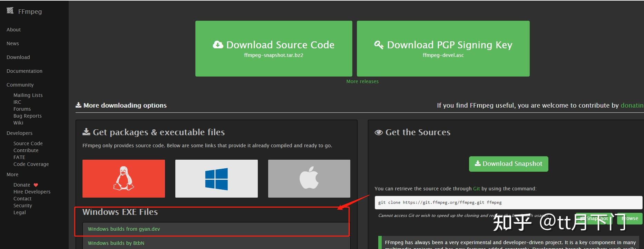The image size is (644, 249).
Task: Open the Source Code sidebar link
Action: click(x=28, y=143)
